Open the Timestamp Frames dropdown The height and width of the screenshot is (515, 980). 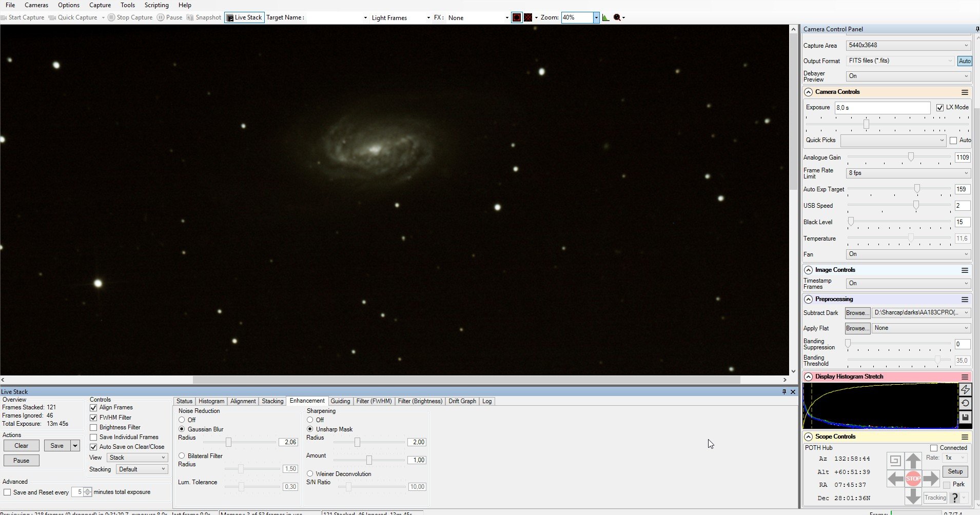click(908, 284)
